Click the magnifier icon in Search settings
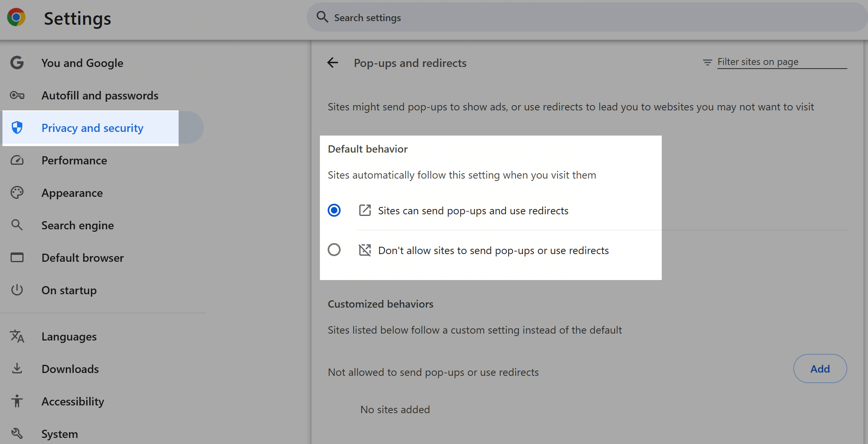The height and width of the screenshot is (444, 868). [x=322, y=17]
